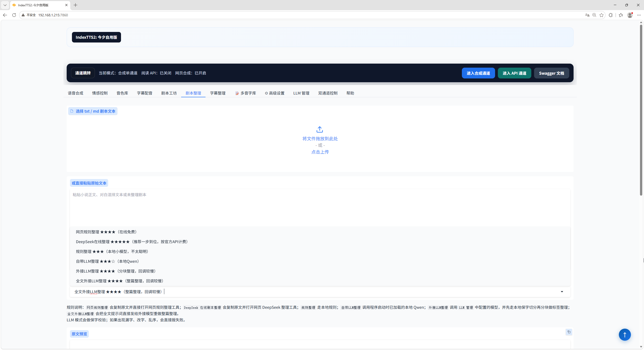Open browser extensions puzzle icon

point(611,15)
